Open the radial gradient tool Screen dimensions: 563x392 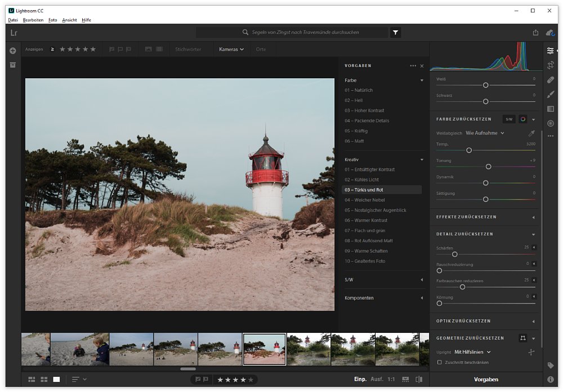point(551,123)
